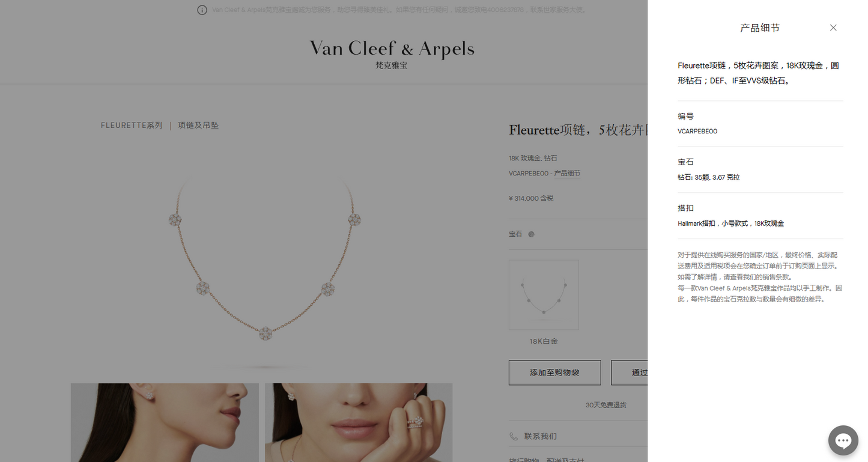
Task: Open the 产品细节 link under product code
Action: pos(567,174)
